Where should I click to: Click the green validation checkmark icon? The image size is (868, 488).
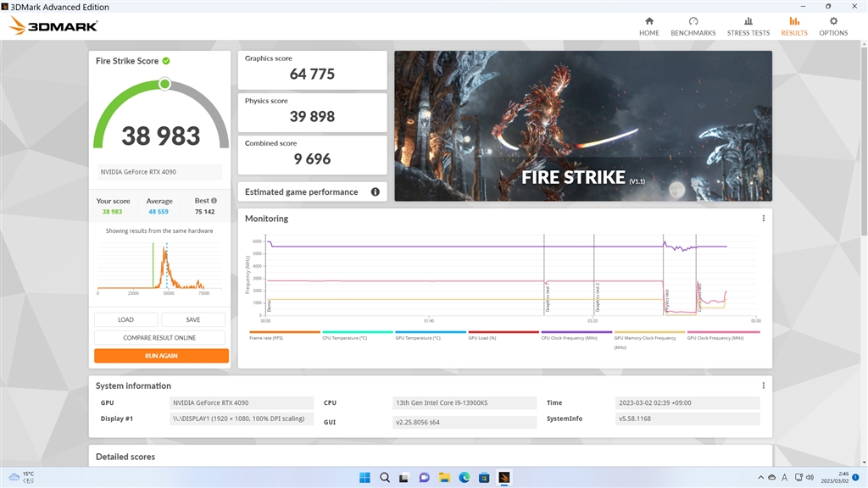pyautogui.click(x=166, y=61)
